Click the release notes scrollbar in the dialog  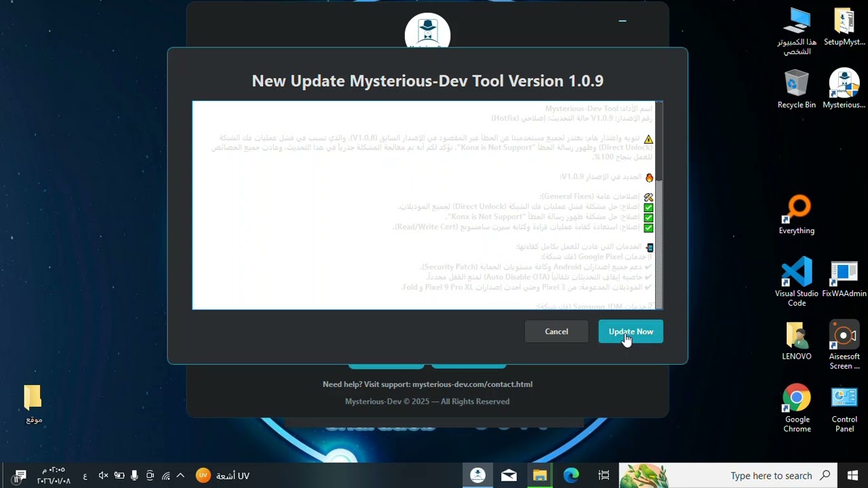658,205
